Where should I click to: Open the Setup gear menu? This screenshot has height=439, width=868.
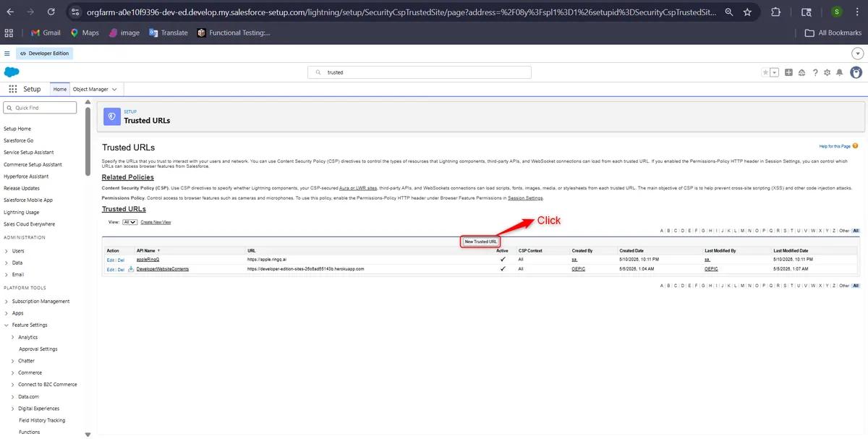[x=827, y=72]
